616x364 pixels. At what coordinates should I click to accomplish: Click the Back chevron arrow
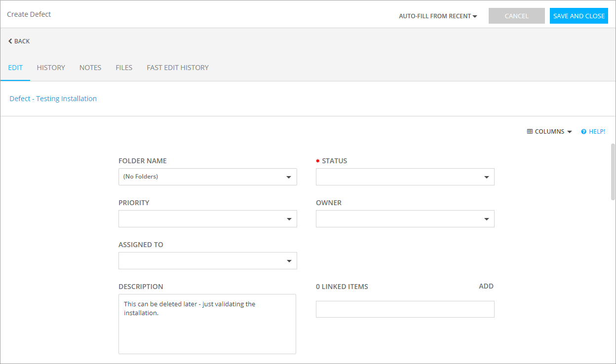[10, 41]
